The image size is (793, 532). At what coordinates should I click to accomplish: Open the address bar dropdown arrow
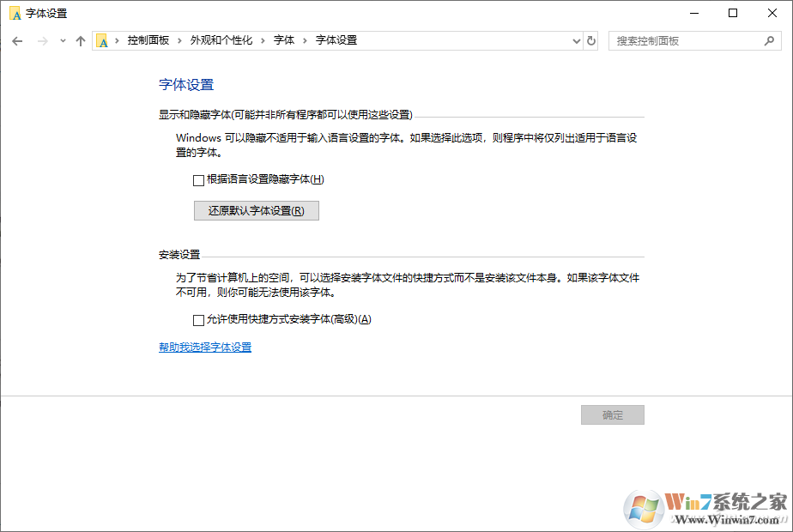576,40
